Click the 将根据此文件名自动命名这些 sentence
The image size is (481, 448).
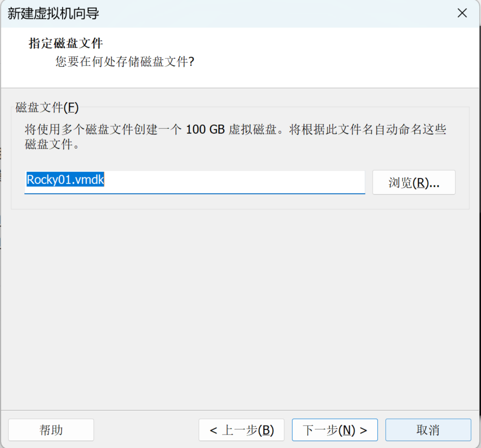pyautogui.click(x=367, y=130)
